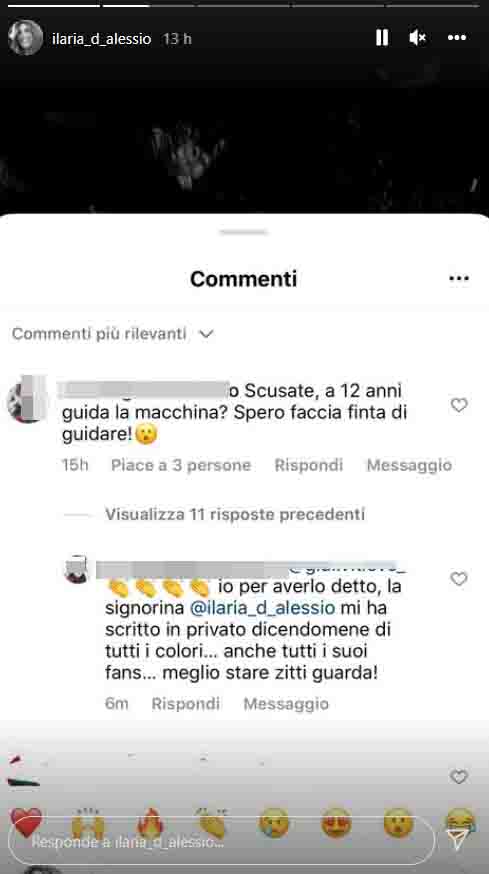
Task: Pause the story playback
Action: tap(382, 38)
